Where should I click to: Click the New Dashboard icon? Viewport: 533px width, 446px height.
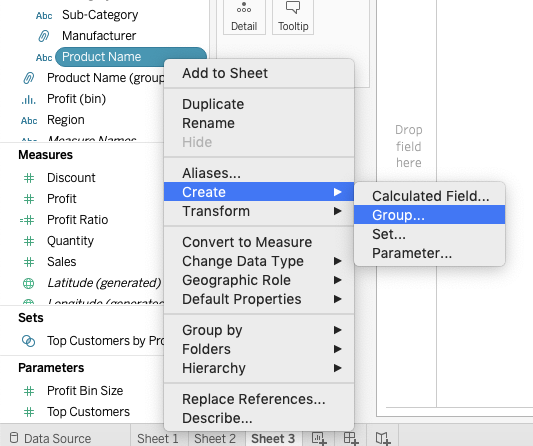[x=351, y=438]
